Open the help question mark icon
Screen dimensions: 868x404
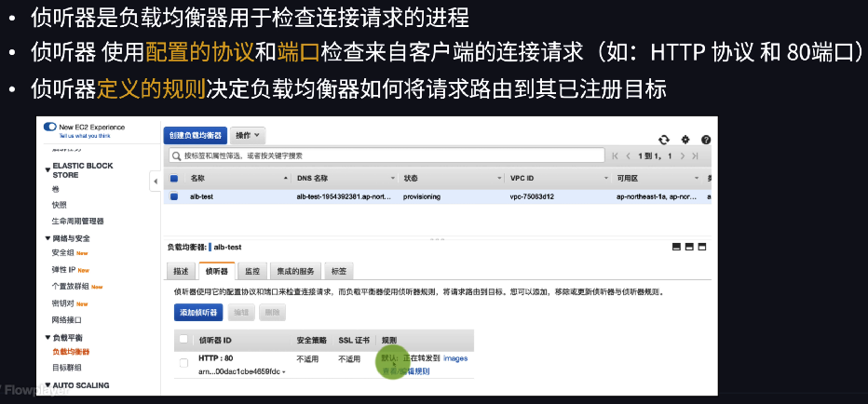tap(706, 140)
